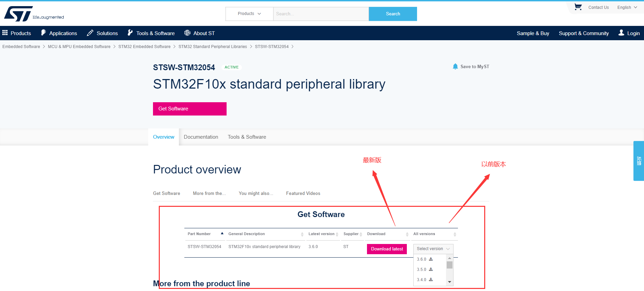Click the Save to MyST bell icon

(455, 66)
